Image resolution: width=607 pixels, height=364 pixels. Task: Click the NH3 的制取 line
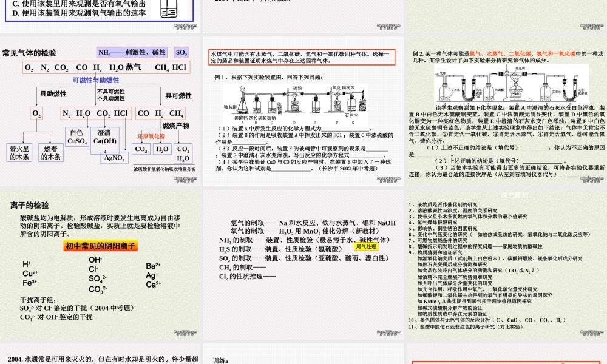pyautogui.click(x=305, y=240)
